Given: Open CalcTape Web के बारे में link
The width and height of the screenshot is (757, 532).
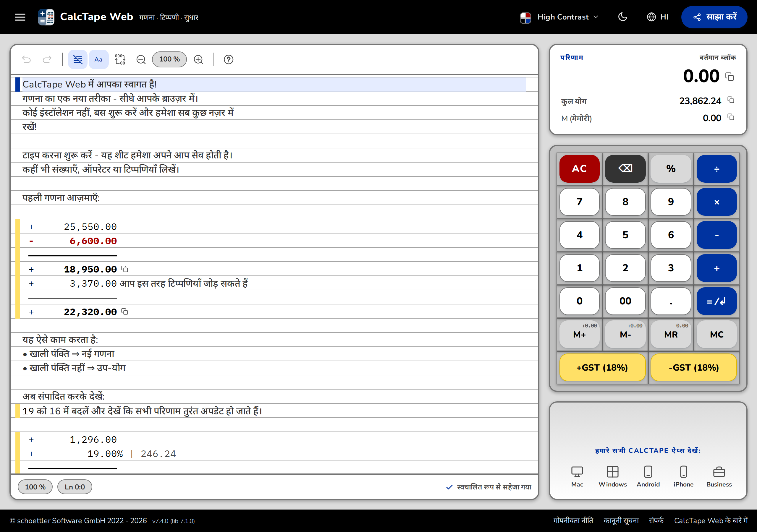Looking at the screenshot, I should [711, 520].
